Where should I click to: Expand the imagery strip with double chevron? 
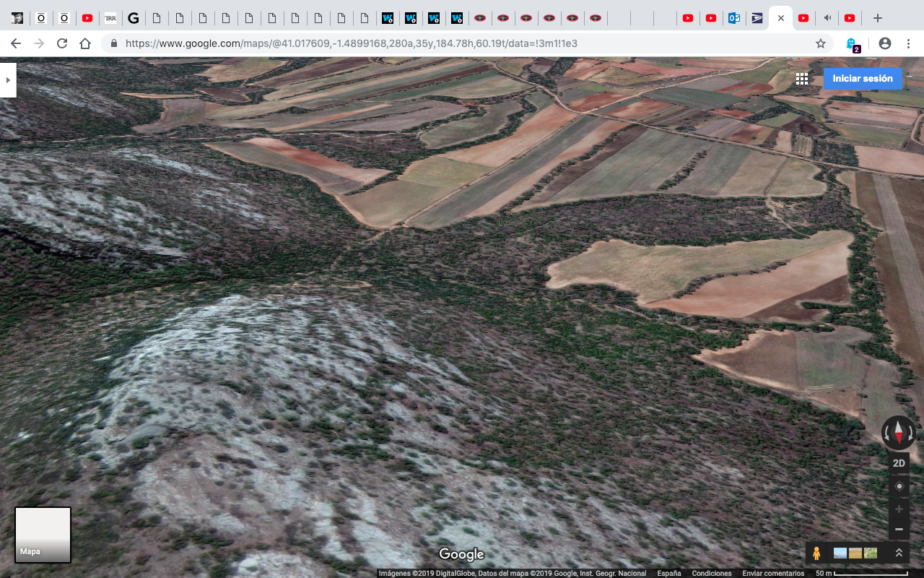point(899,553)
